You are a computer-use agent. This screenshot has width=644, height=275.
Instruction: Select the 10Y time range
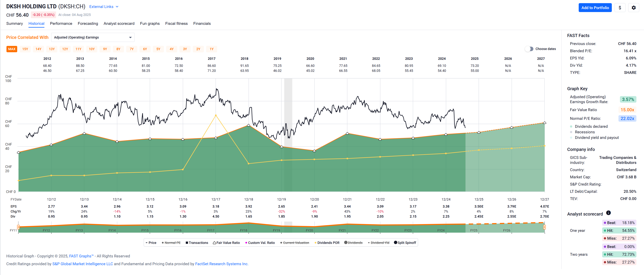pyautogui.click(x=92, y=49)
